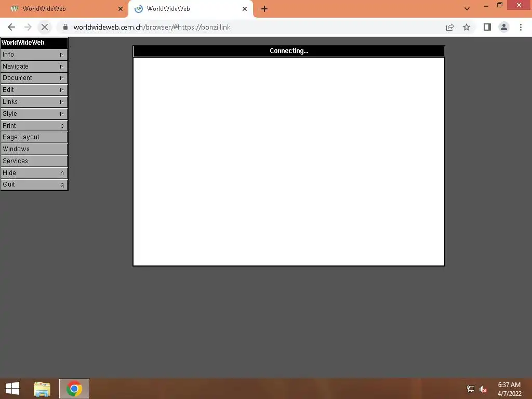Image resolution: width=532 pixels, height=399 pixels.
Task: Click the muted volume tray icon
Action: (483, 389)
